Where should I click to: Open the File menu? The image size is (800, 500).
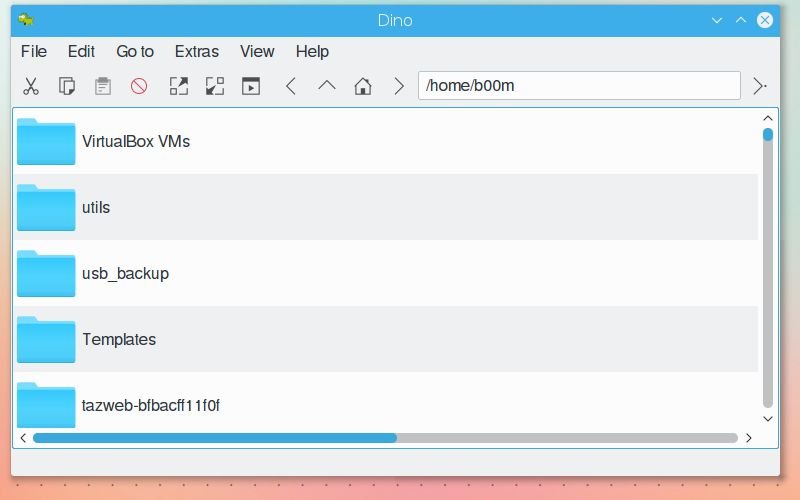[x=34, y=52]
